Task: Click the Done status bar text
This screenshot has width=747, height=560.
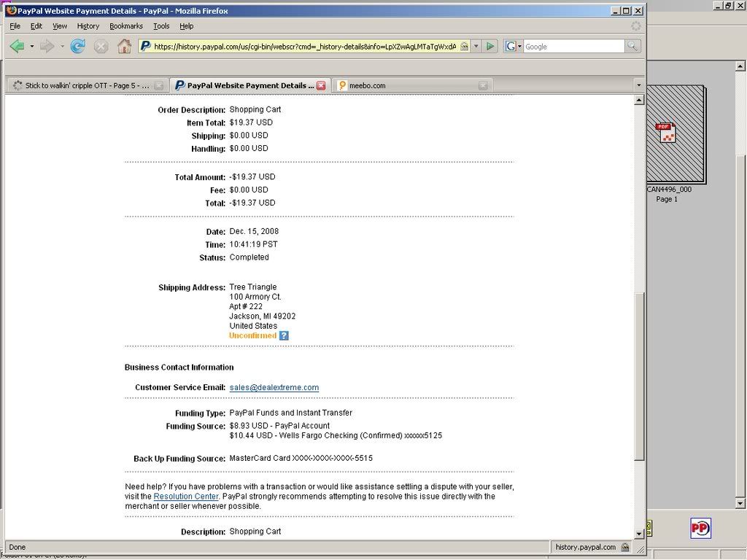Action: pos(18,547)
